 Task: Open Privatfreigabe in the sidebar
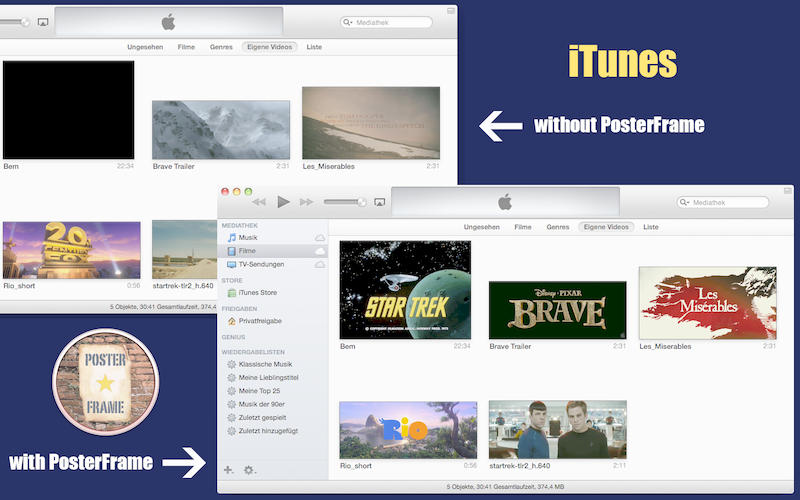click(260, 321)
